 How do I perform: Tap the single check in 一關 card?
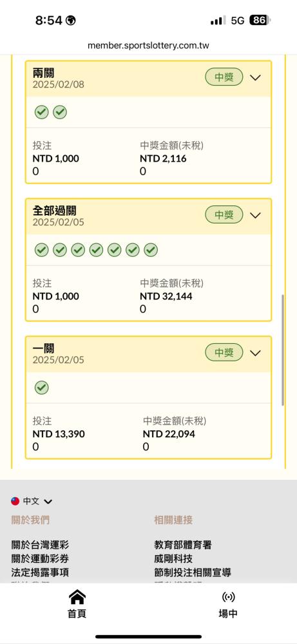[41, 387]
